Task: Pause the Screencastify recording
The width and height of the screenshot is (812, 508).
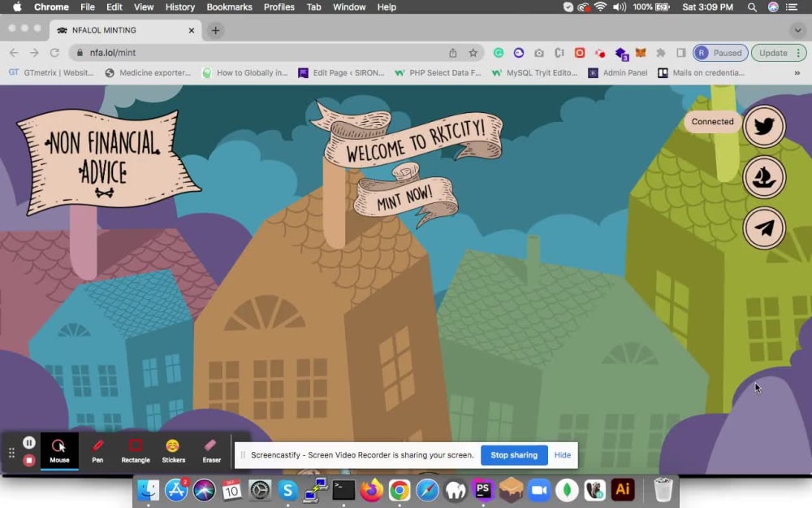Action: click(29, 442)
